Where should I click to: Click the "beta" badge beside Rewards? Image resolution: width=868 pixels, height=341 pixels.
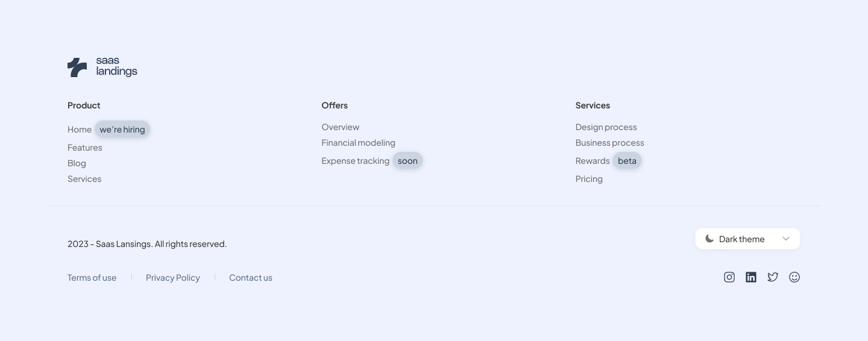627,161
